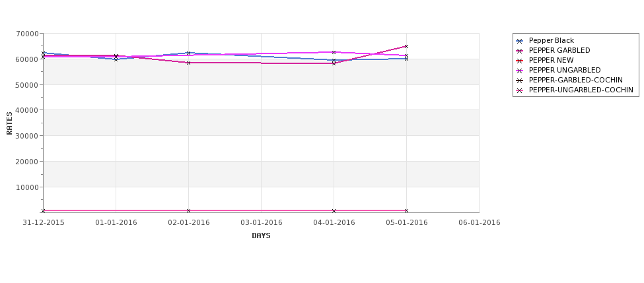The width and height of the screenshot is (644, 283).
Task: Click the Pepper Black legend marker icon
Action: click(520, 41)
